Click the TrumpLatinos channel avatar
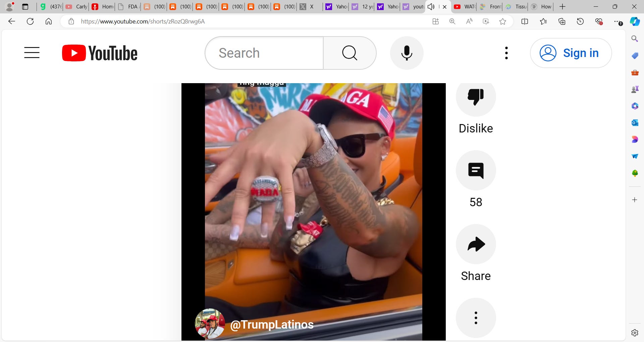Viewport: 644px width, 342px height. click(x=210, y=324)
